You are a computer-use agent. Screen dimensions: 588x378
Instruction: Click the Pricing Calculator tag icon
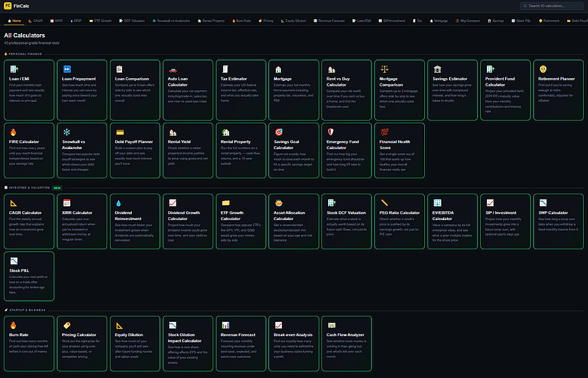(66, 325)
